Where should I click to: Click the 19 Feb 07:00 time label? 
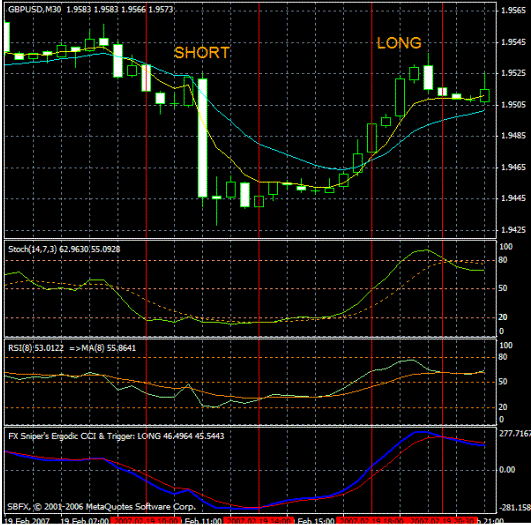[85, 521]
